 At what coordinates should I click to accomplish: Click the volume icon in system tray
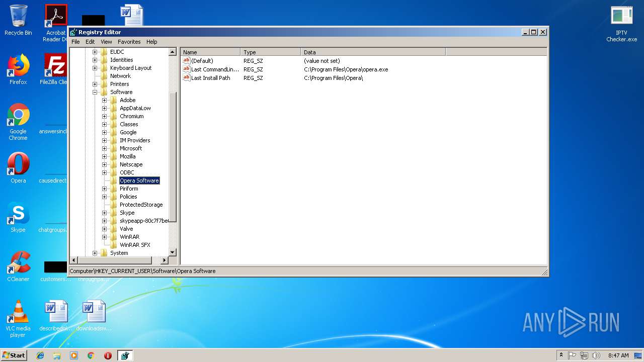point(596,355)
